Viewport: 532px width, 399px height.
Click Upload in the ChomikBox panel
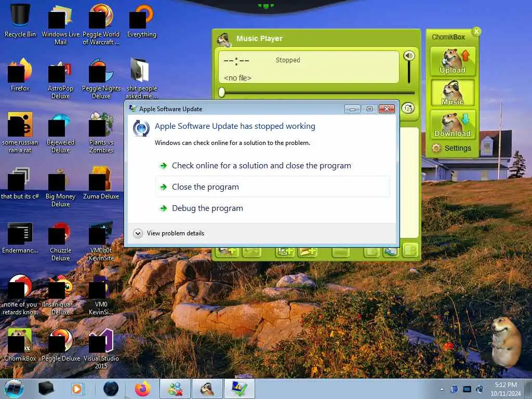[x=453, y=61]
